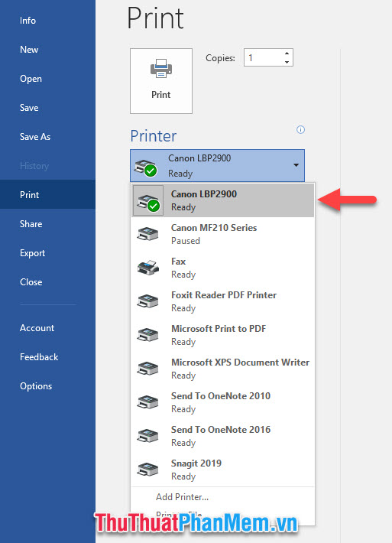Open the Info tab in the sidebar
This screenshot has height=543, width=392.
point(28,21)
